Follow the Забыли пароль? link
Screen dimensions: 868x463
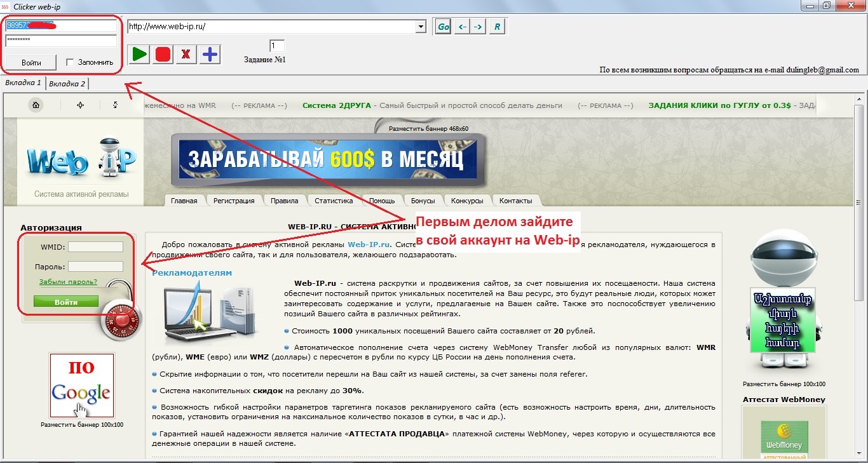(68, 281)
